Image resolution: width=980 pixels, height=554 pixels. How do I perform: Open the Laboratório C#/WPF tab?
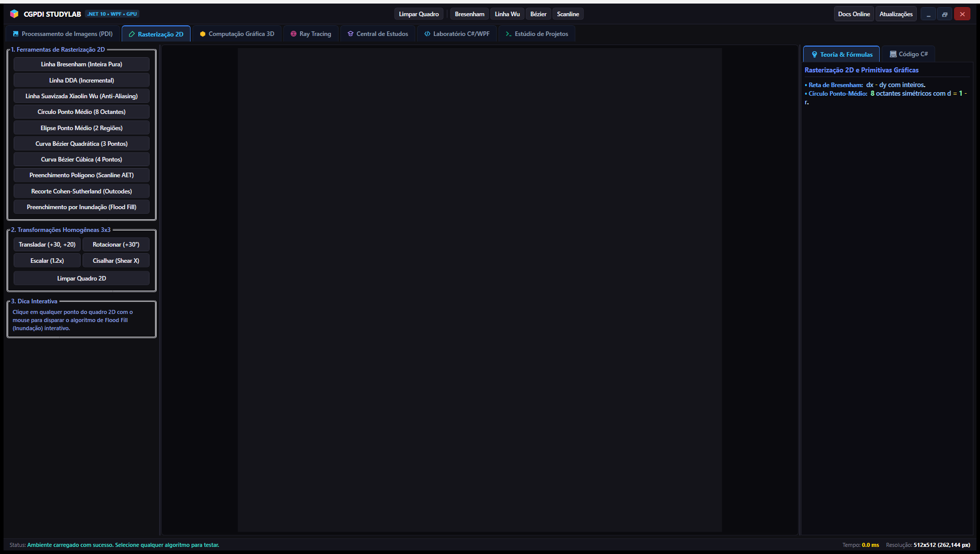click(457, 34)
